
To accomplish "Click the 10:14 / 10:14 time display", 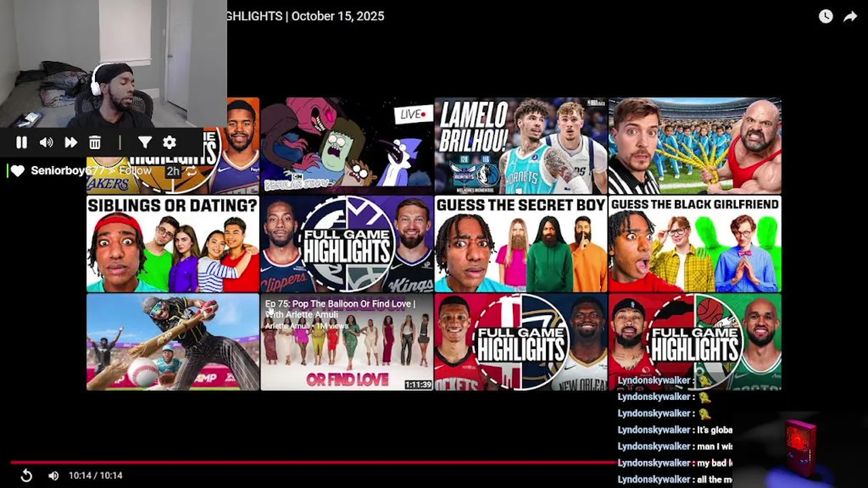I will (x=96, y=476).
